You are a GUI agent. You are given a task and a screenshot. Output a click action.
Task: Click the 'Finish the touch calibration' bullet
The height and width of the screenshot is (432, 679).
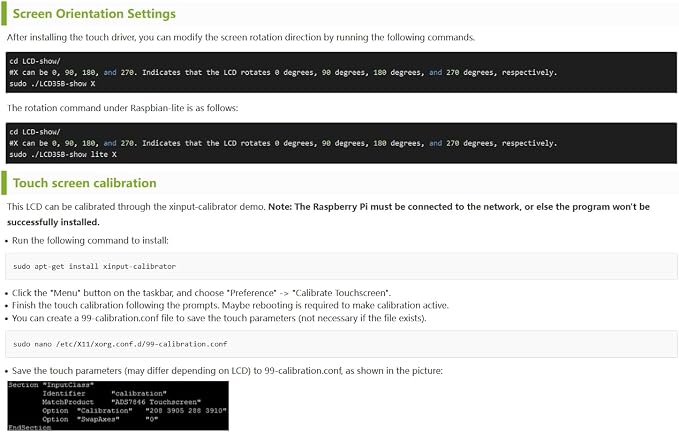point(230,306)
